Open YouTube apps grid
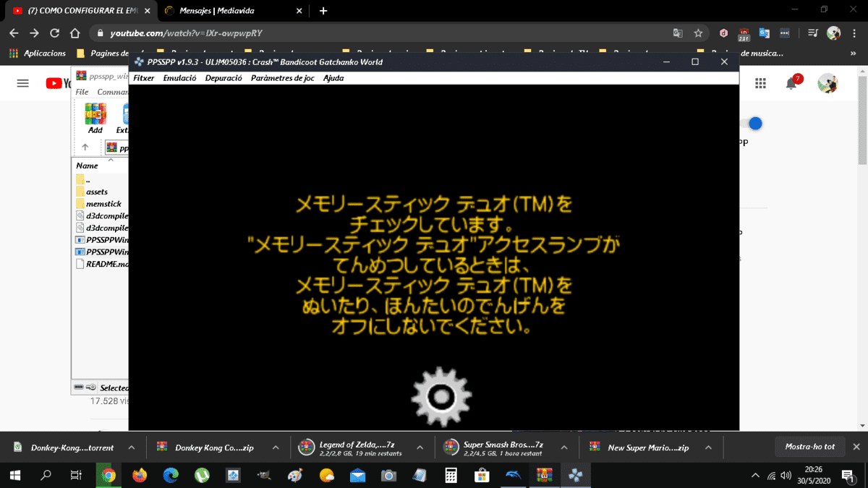 [760, 83]
